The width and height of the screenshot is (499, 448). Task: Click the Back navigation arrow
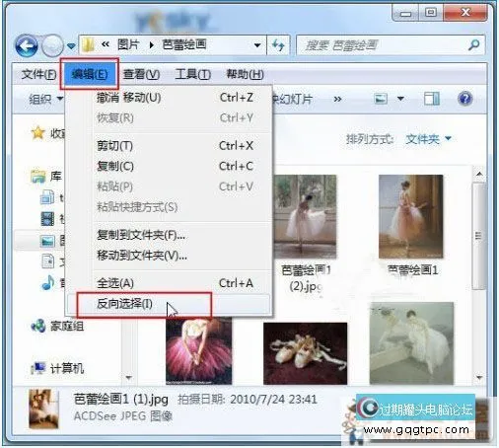[26, 45]
